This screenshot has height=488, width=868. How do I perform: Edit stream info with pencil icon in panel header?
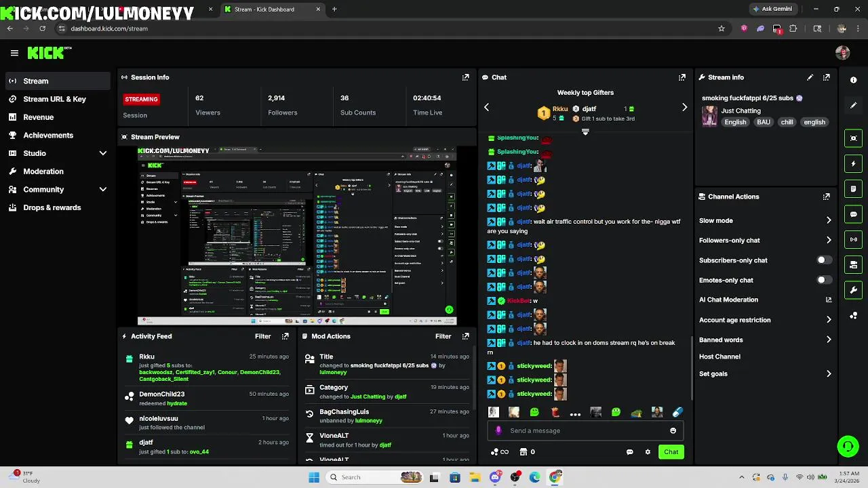tap(810, 77)
